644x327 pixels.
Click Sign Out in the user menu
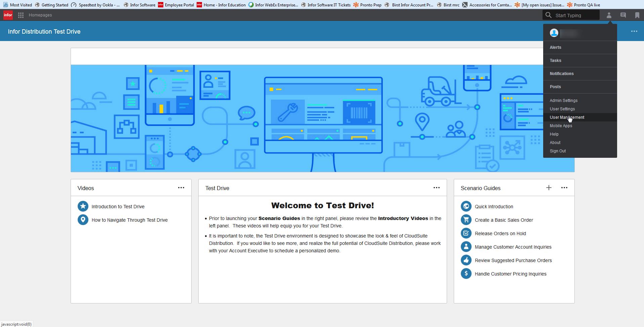[x=580, y=151]
